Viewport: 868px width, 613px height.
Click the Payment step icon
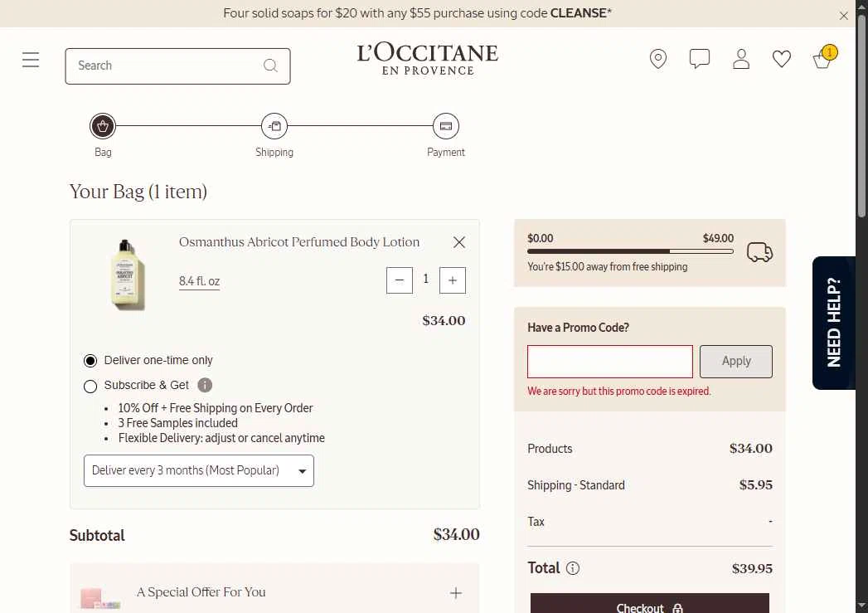tap(446, 126)
